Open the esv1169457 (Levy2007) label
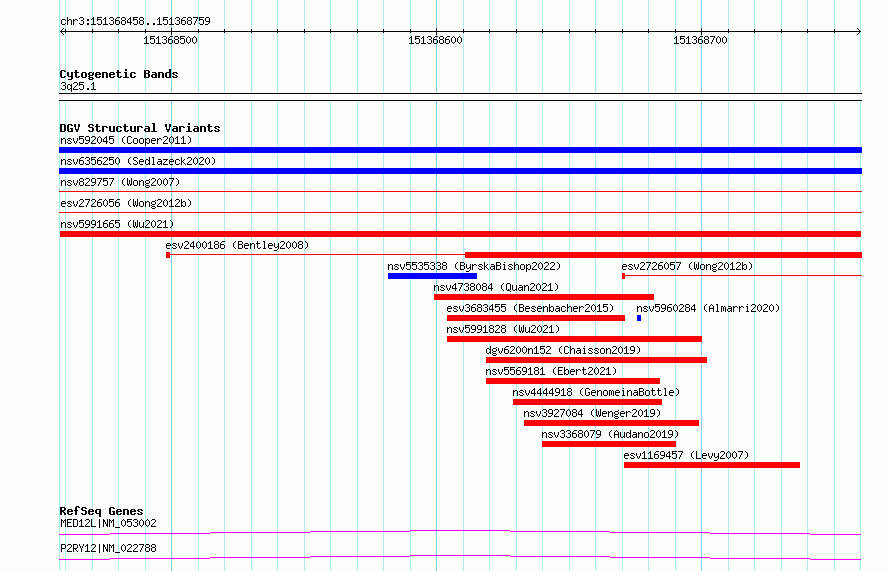Screen dimensions: 890x571 pos(686,455)
